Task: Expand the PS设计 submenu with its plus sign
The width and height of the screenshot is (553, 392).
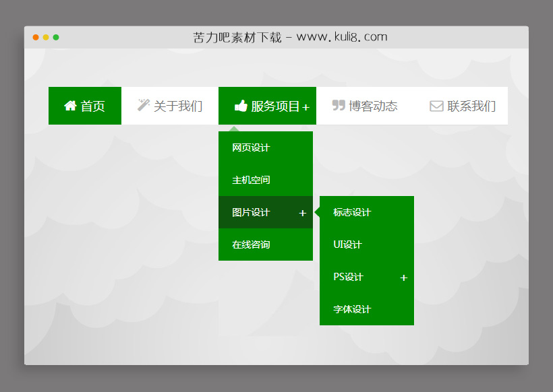Action: 404,277
